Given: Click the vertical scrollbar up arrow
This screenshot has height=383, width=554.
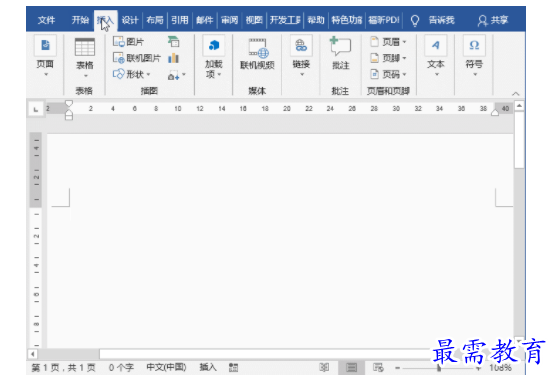Looking at the screenshot, I should pyautogui.click(x=519, y=106).
